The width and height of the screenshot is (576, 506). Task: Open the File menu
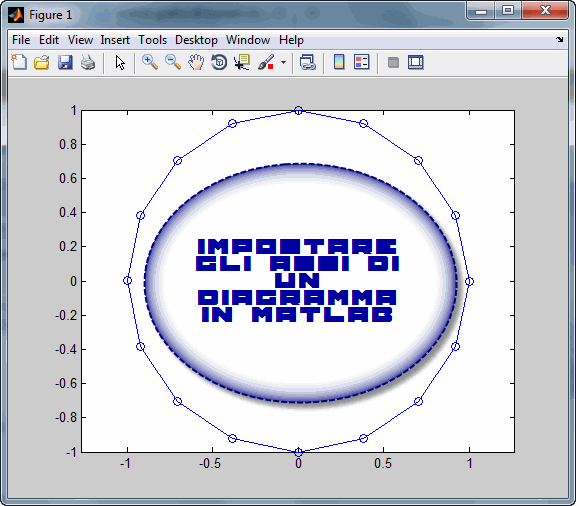(x=21, y=40)
